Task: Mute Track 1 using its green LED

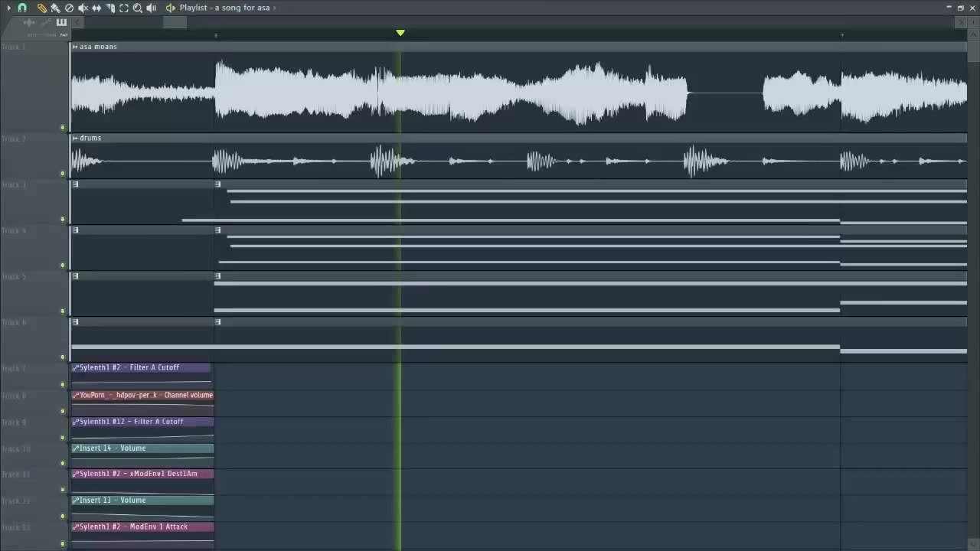Action: click(63, 128)
